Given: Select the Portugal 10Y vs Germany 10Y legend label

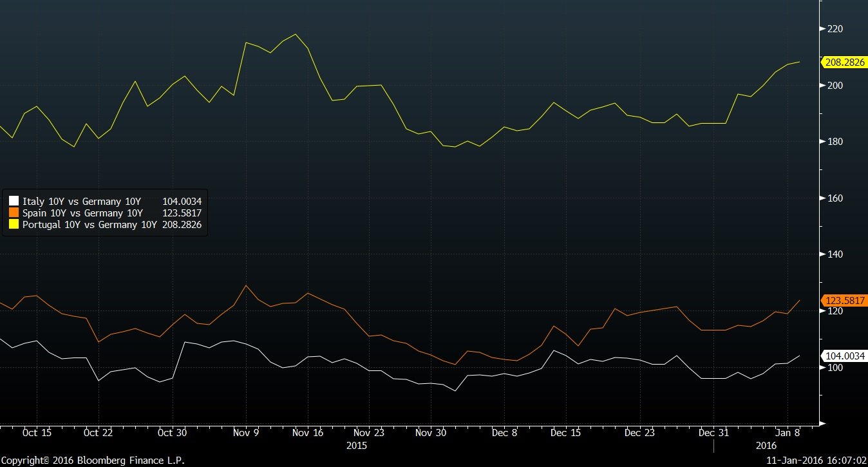Looking at the screenshot, I should coord(90,225).
